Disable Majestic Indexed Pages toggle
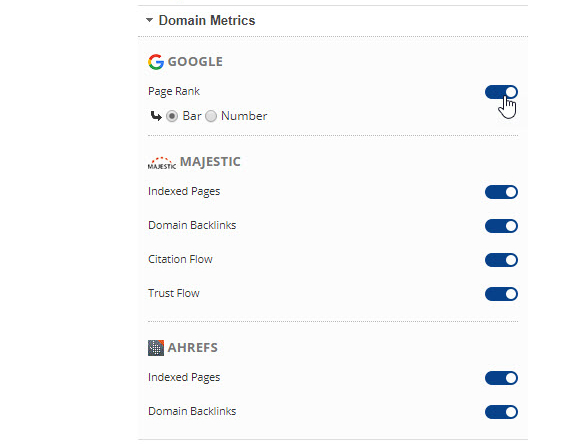The width and height of the screenshot is (587, 444). click(501, 192)
